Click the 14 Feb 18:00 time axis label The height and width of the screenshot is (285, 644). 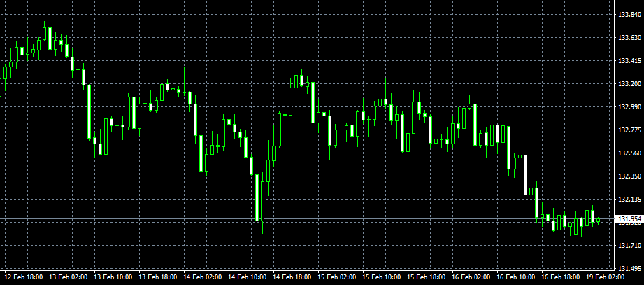click(x=292, y=277)
